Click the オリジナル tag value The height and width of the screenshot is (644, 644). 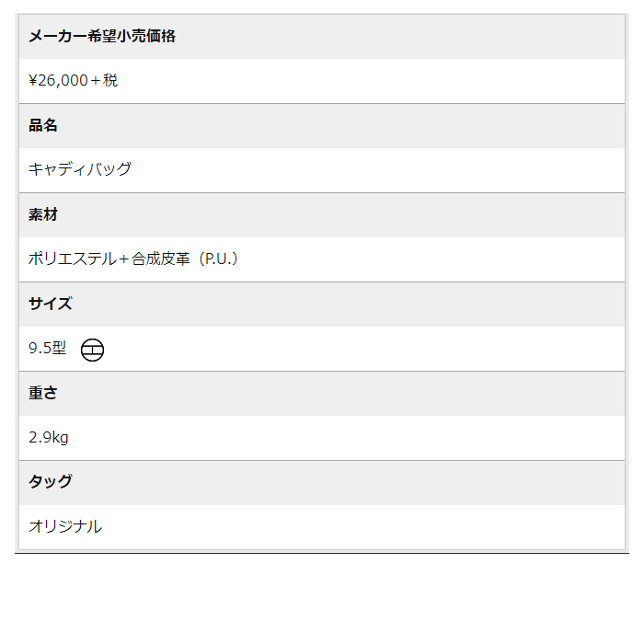(65, 526)
